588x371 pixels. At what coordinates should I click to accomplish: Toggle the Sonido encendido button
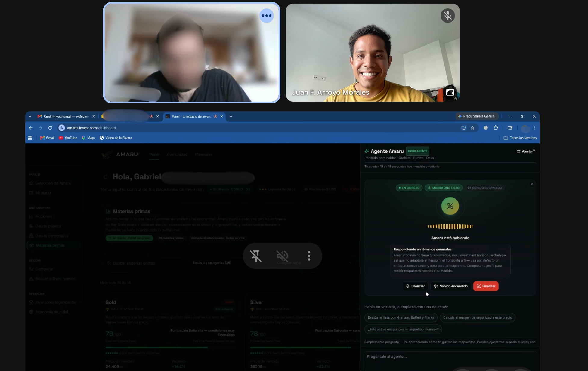[x=450, y=286]
